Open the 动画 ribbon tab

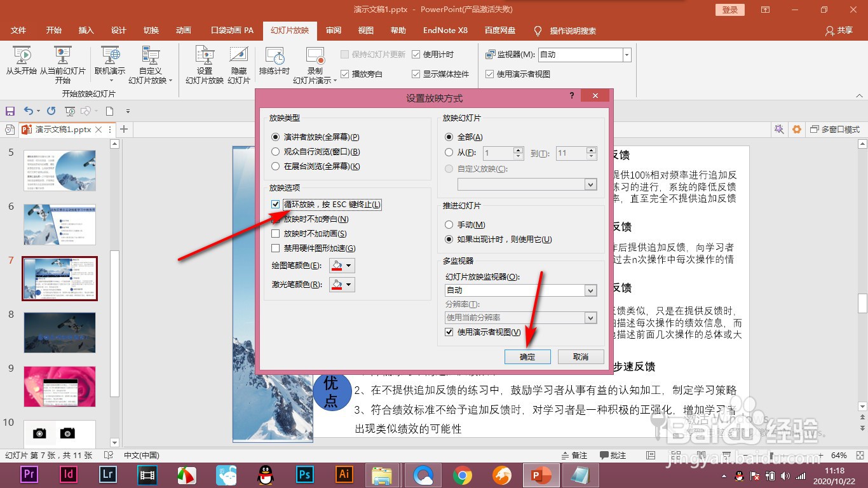184,30
